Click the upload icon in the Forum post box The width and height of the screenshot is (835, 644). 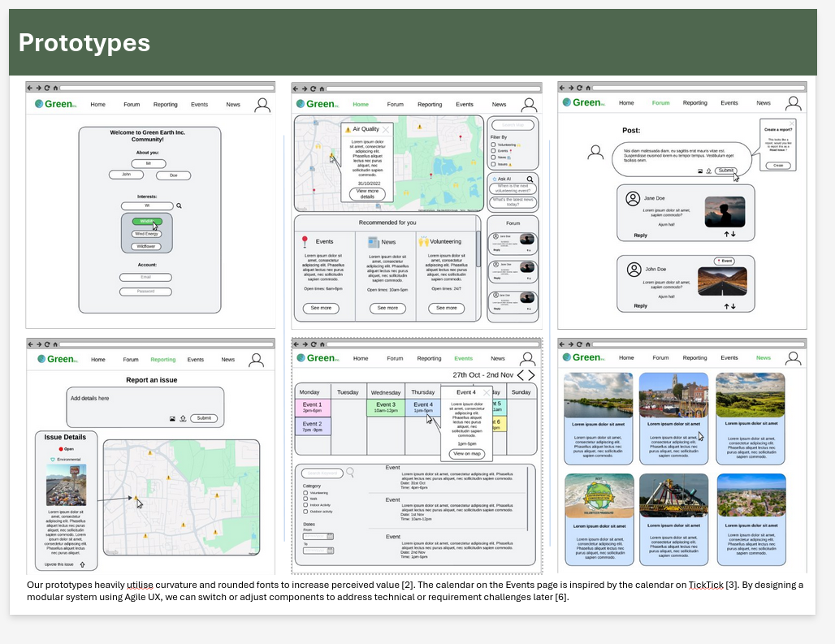708,171
